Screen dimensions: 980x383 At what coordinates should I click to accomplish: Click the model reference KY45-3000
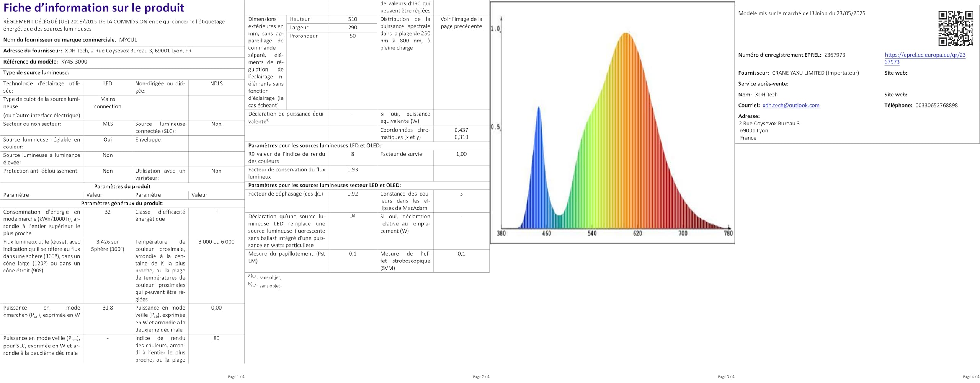coord(74,62)
